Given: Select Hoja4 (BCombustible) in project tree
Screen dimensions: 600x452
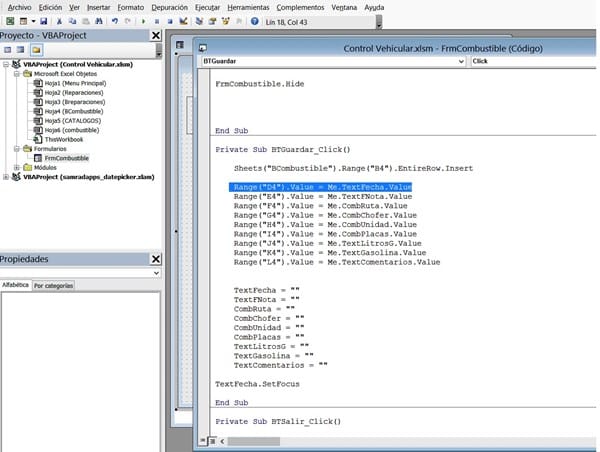Looking at the screenshot, I should [x=68, y=111].
